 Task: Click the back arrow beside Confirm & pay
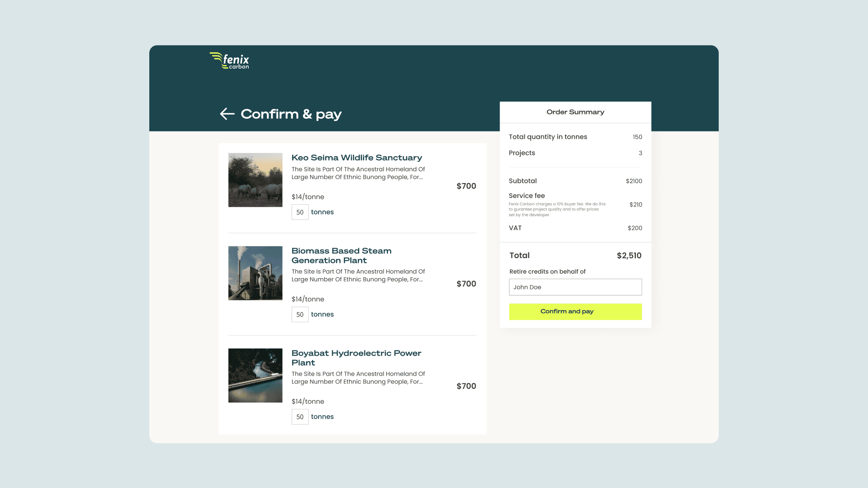[227, 114]
